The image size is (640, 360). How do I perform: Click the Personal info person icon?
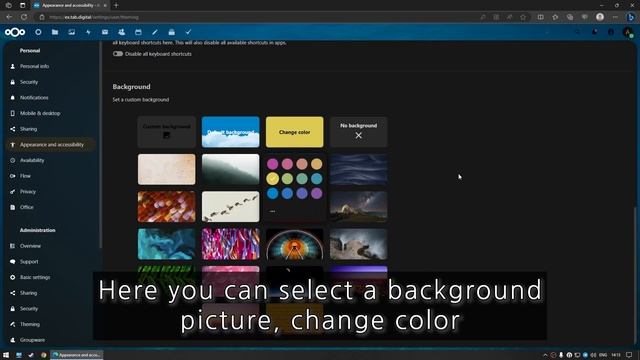[13, 66]
